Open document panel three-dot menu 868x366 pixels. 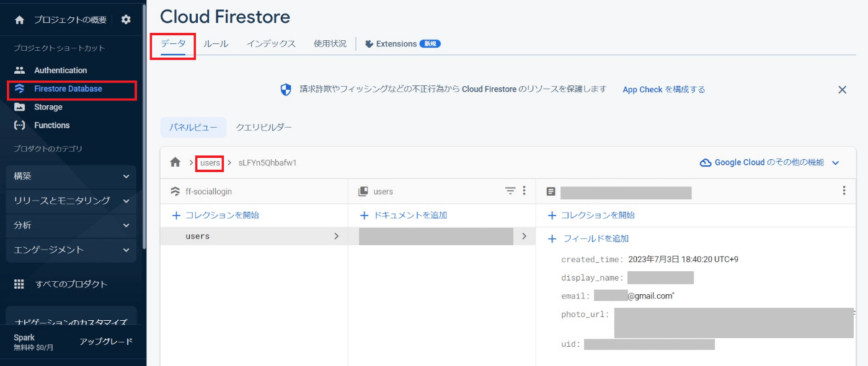click(x=844, y=191)
